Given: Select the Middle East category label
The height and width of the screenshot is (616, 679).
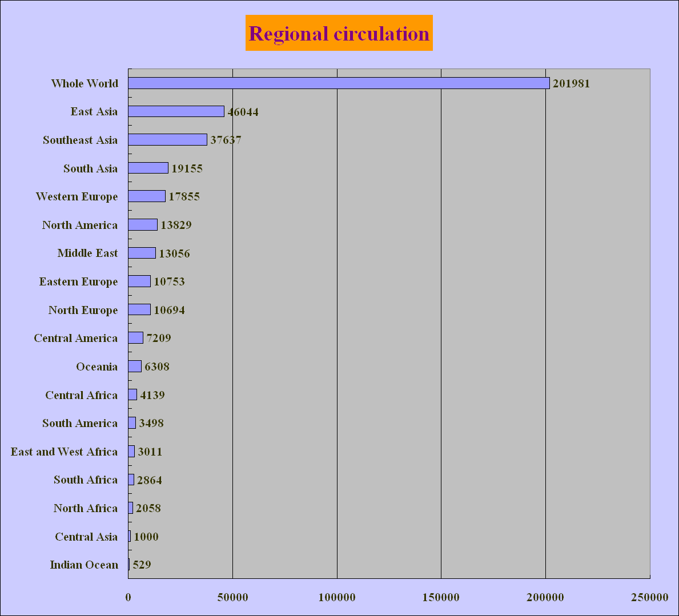Looking at the screenshot, I should [x=87, y=253].
